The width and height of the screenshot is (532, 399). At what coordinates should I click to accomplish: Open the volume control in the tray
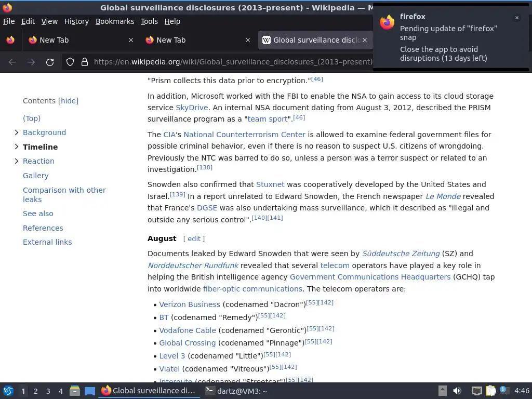coord(457,391)
